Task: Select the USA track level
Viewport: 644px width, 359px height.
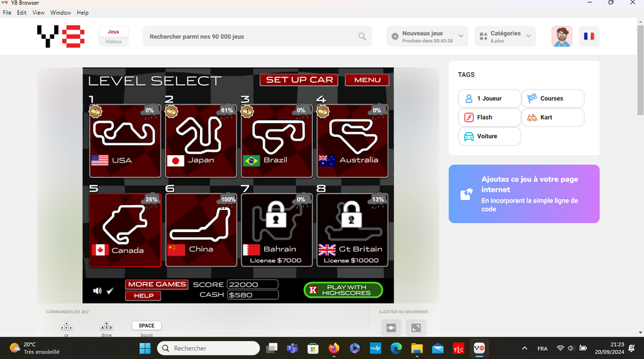Action: [125, 141]
